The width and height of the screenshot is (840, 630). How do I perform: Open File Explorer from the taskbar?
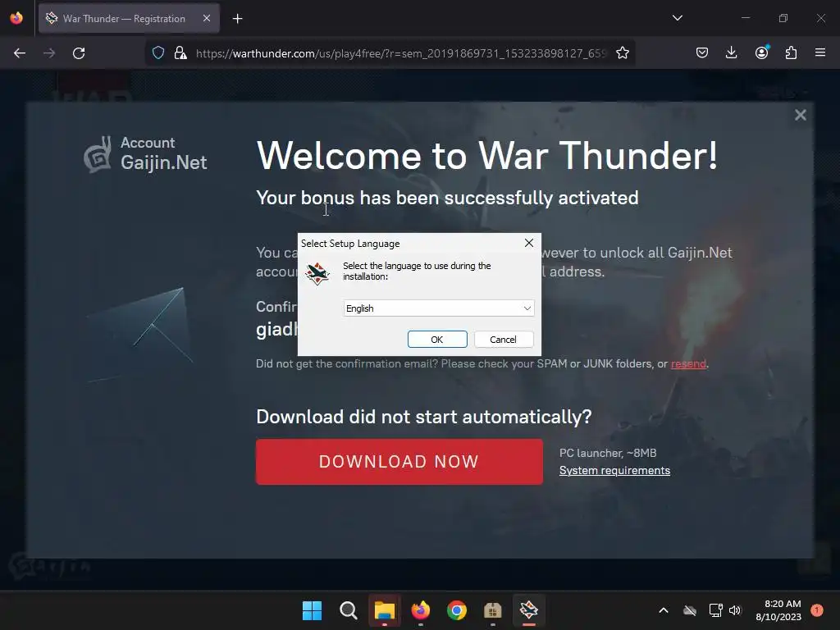pos(384,610)
